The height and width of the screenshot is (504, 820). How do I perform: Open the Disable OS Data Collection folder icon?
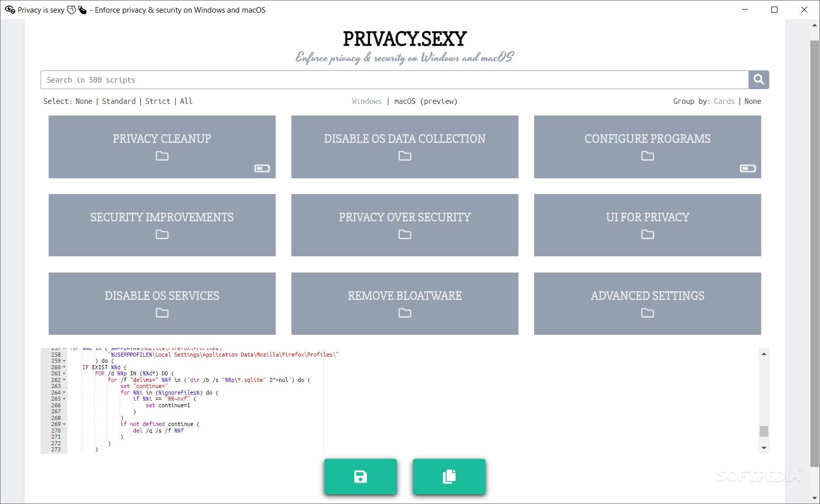[x=405, y=156]
